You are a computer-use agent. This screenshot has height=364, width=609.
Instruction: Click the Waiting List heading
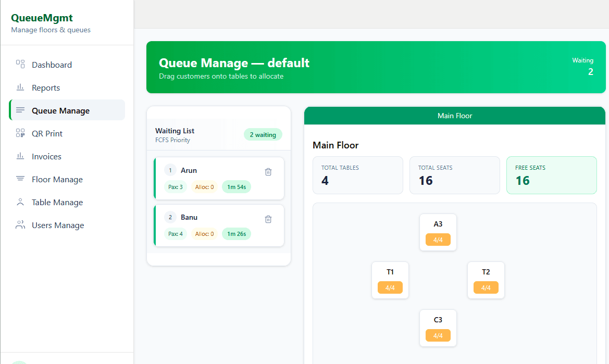coord(175,131)
